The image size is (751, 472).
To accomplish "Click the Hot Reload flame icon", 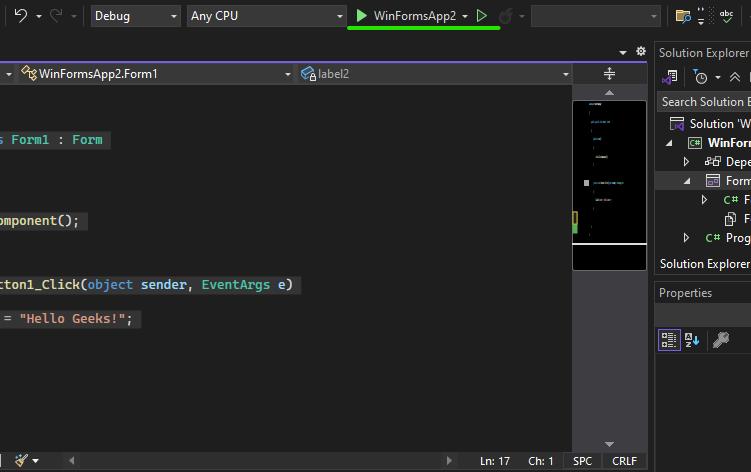I will coord(505,16).
